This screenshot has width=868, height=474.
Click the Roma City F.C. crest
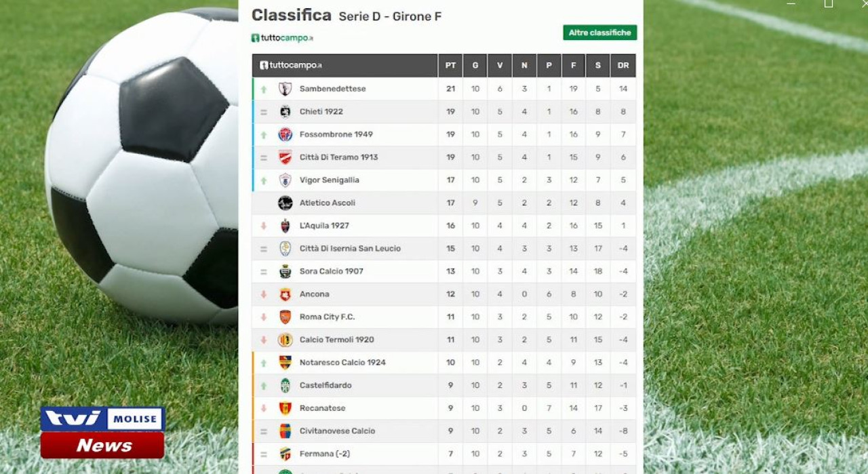pyautogui.click(x=285, y=317)
